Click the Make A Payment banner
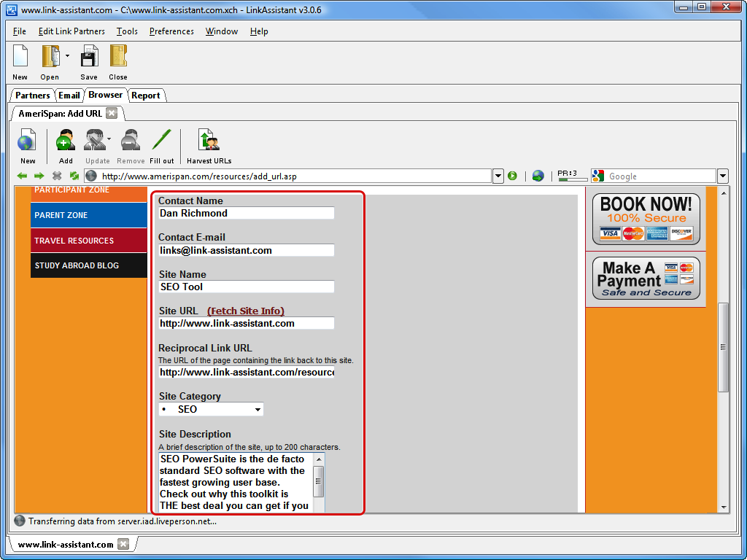The width and height of the screenshot is (747, 560). (646, 279)
